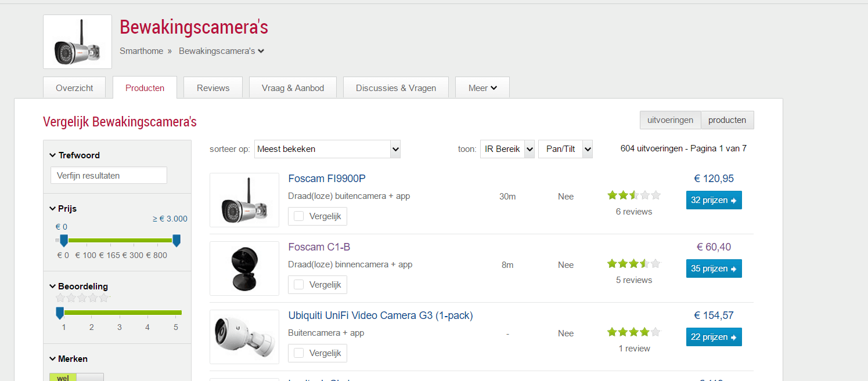Click 'Draad(loze) binnencamera + app' description
The width and height of the screenshot is (868, 381).
(350, 264)
